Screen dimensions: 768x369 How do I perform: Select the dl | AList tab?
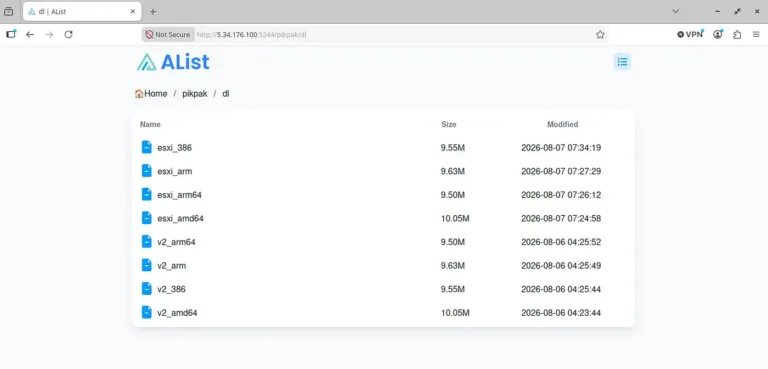(x=82, y=11)
